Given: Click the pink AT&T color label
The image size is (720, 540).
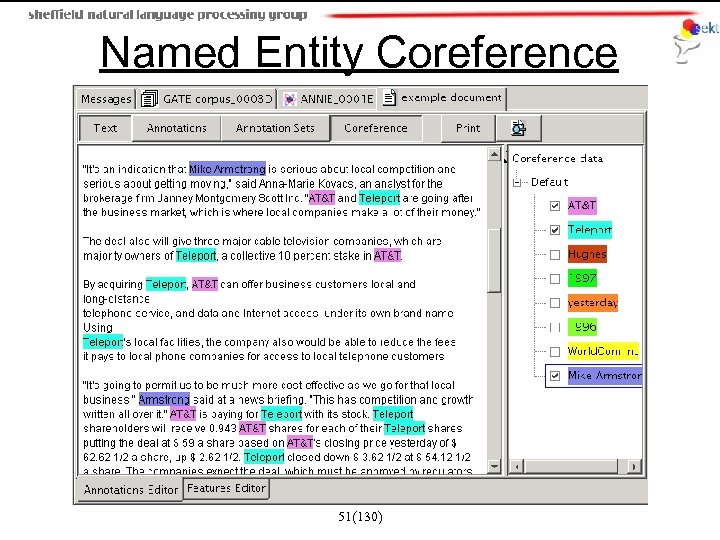Looking at the screenshot, I should [x=582, y=205].
